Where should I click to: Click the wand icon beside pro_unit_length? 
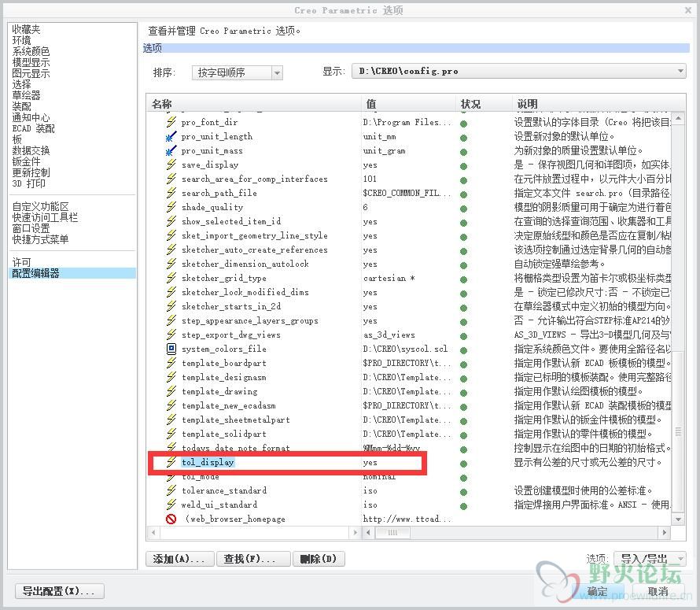171,136
